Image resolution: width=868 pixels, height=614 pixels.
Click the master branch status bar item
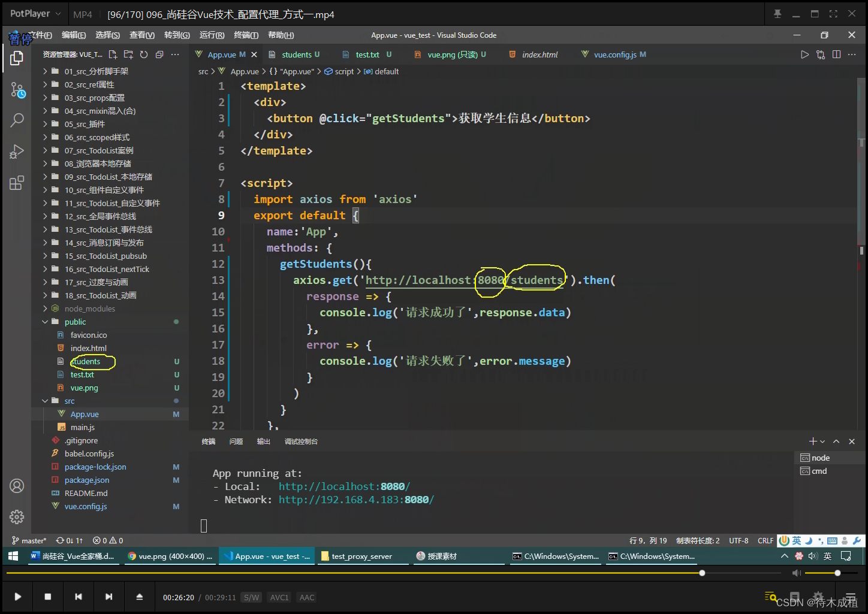tap(29, 540)
